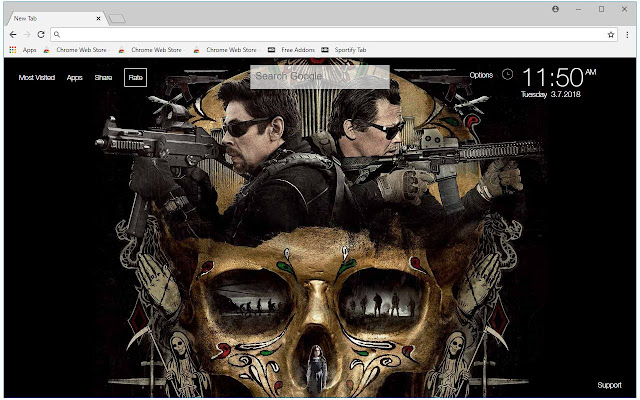Click the Rate button
640x400 pixels.
[136, 78]
